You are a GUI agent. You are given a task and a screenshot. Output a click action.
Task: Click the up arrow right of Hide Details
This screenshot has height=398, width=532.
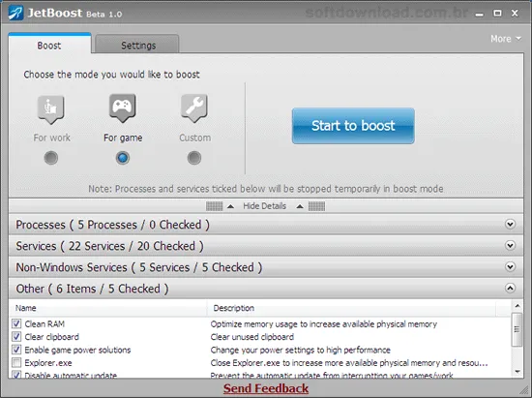pos(300,206)
